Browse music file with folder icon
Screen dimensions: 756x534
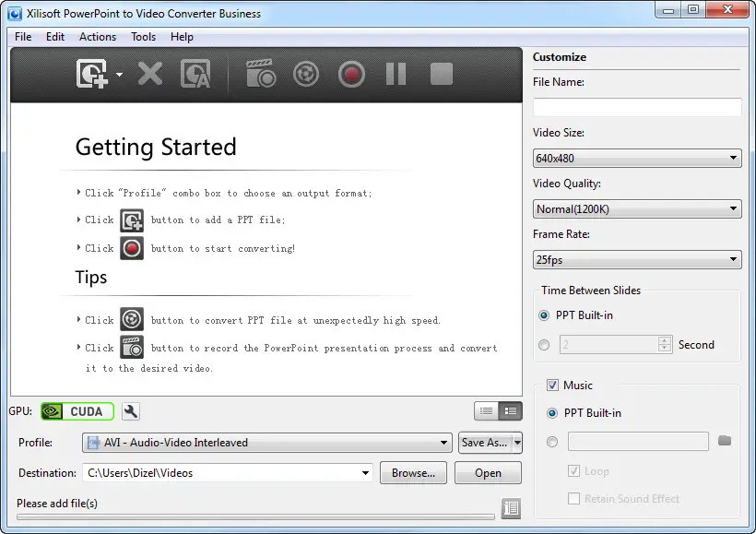click(x=724, y=441)
